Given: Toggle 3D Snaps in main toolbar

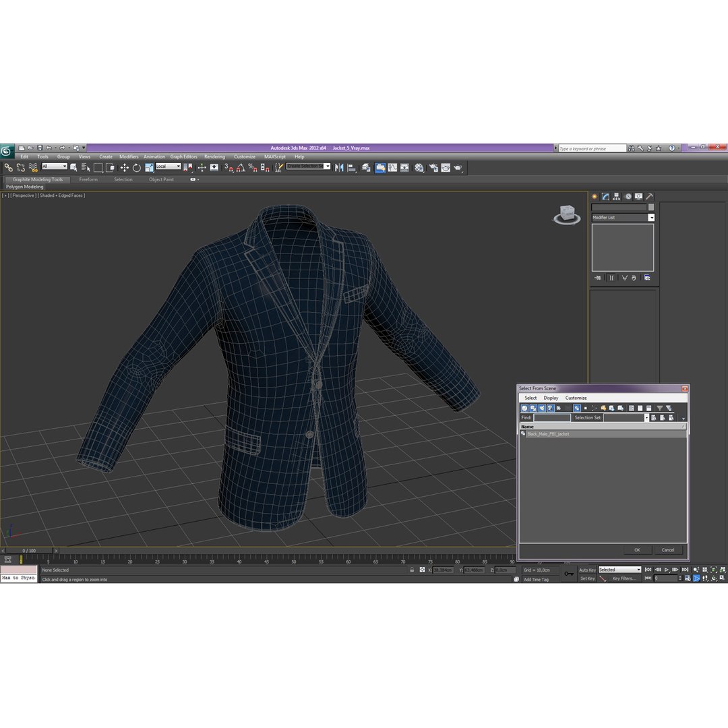Looking at the screenshot, I should [x=229, y=168].
